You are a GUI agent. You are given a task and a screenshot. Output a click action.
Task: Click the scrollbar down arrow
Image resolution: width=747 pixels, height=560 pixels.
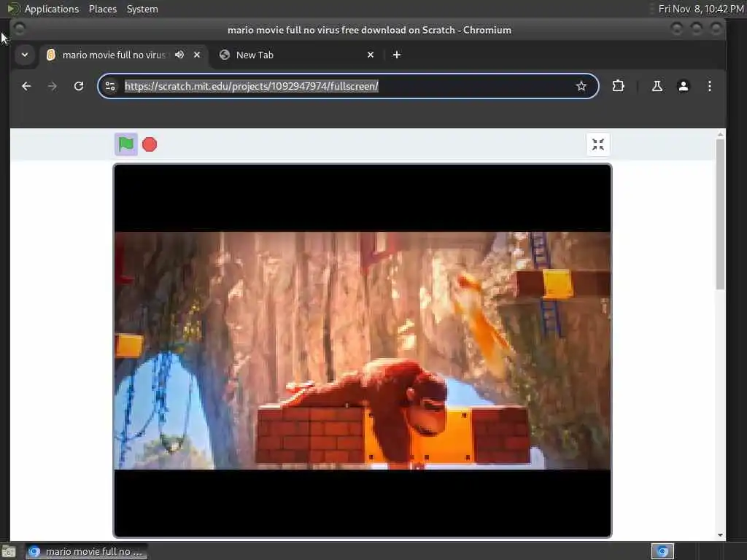click(x=720, y=534)
